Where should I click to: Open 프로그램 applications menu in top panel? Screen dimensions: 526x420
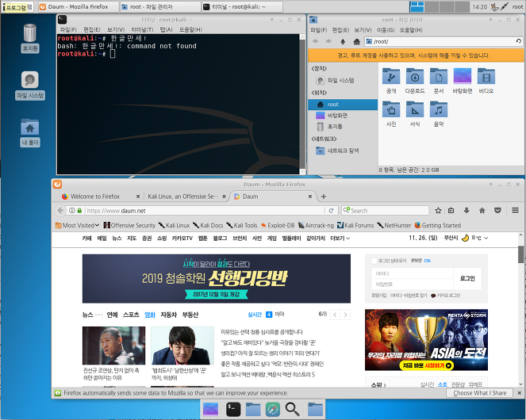click(17, 6)
